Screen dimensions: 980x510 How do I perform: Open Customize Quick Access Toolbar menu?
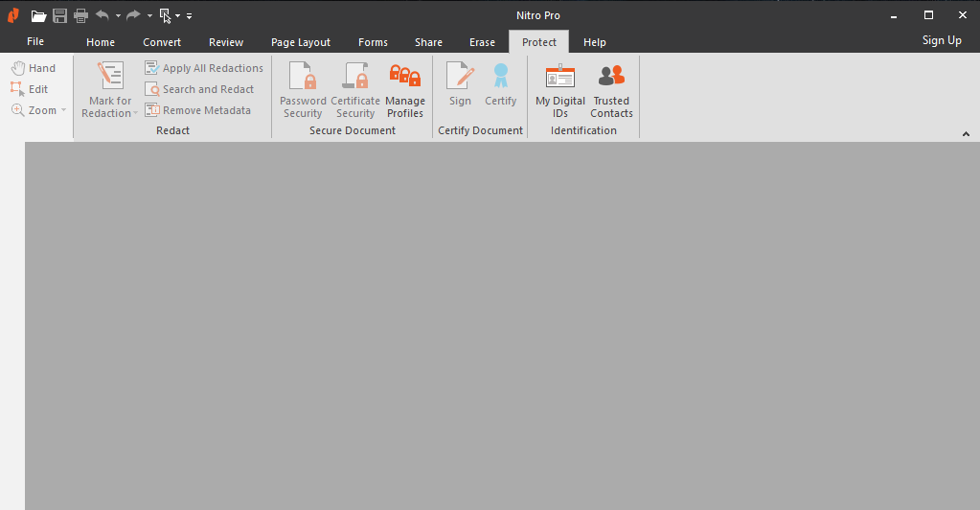pyautogui.click(x=189, y=15)
